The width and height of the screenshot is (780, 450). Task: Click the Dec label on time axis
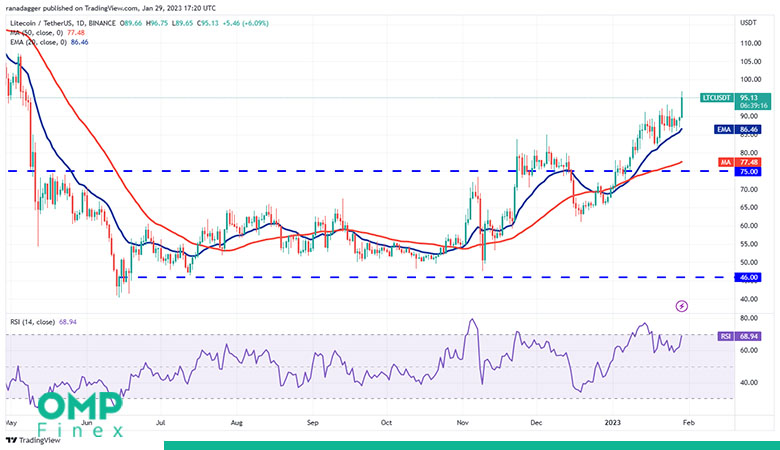[536, 423]
